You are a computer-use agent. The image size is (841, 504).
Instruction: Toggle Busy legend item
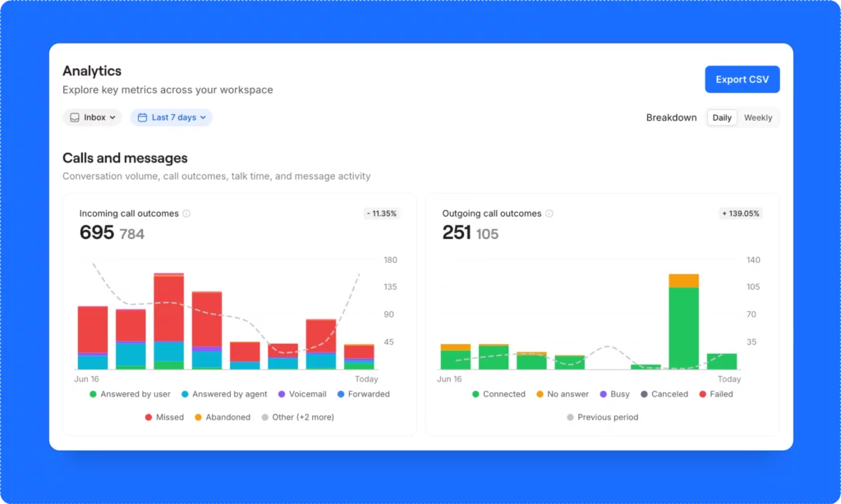[614, 394]
